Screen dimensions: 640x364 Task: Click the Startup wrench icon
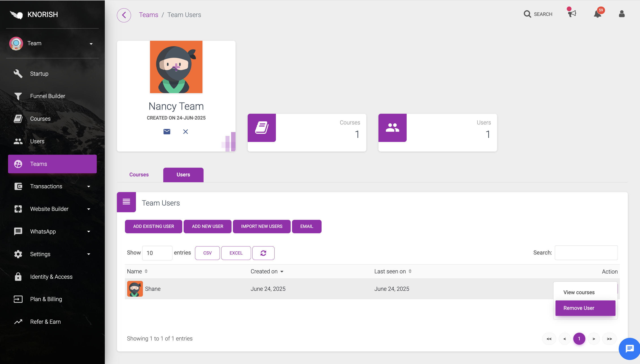tap(18, 74)
